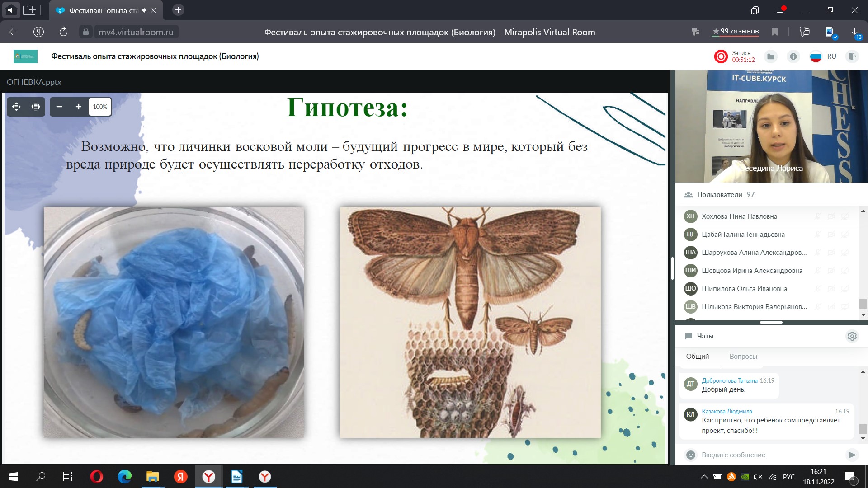
Task: Click the Yandex home Я icon
Action: pos(38,32)
